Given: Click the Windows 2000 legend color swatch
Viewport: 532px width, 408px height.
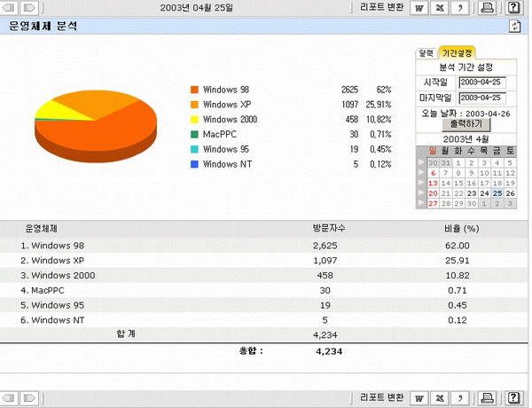Looking at the screenshot, I should (194, 120).
